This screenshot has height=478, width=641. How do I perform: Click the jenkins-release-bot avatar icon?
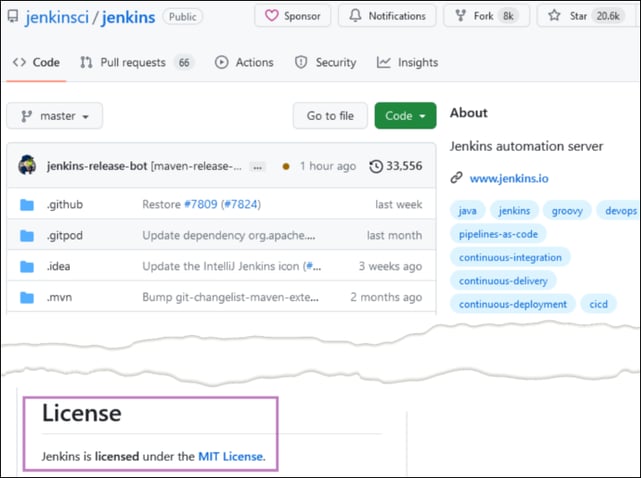click(x=27, y=166)
